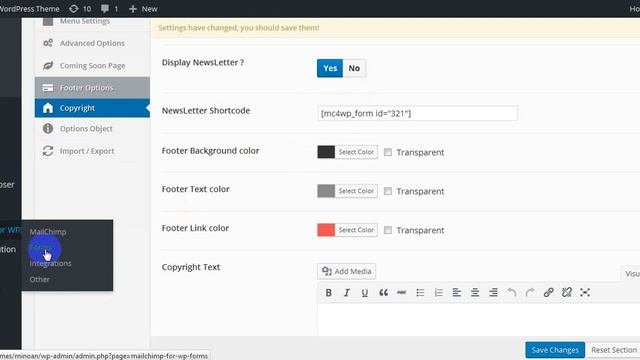Click the undo arrow in editor

[512, 293]
